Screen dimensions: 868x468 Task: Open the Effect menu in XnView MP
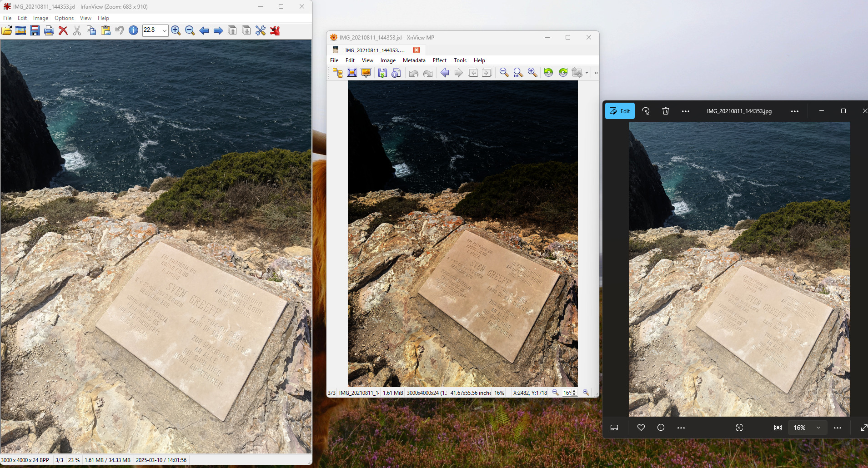click(440, 60)
